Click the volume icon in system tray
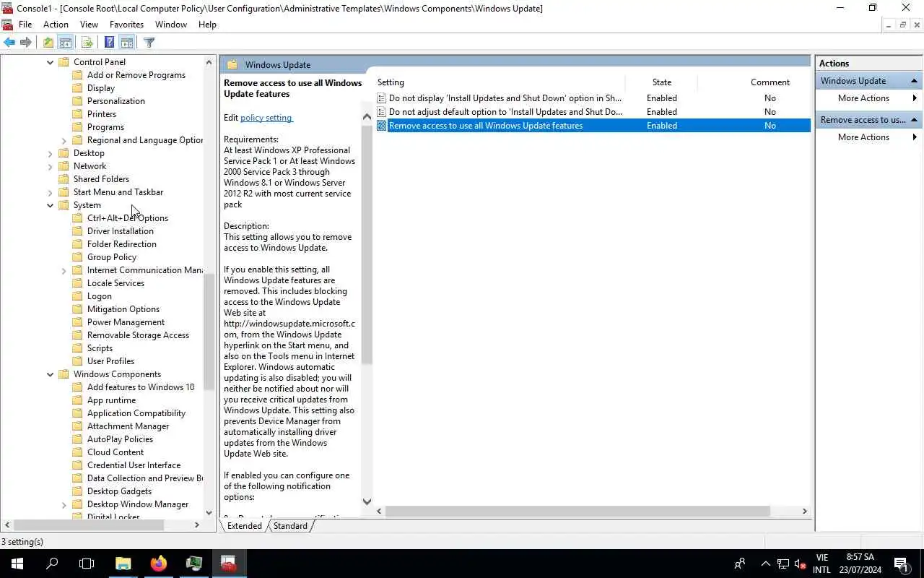The height and width of the screenshot is (578, 924). pos(800,564)
